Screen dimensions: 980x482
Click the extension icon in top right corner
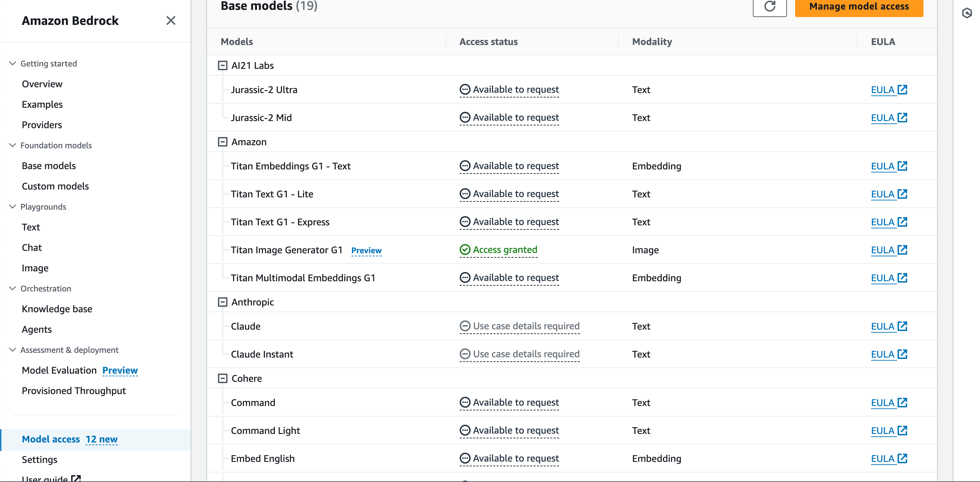(967, 13)
